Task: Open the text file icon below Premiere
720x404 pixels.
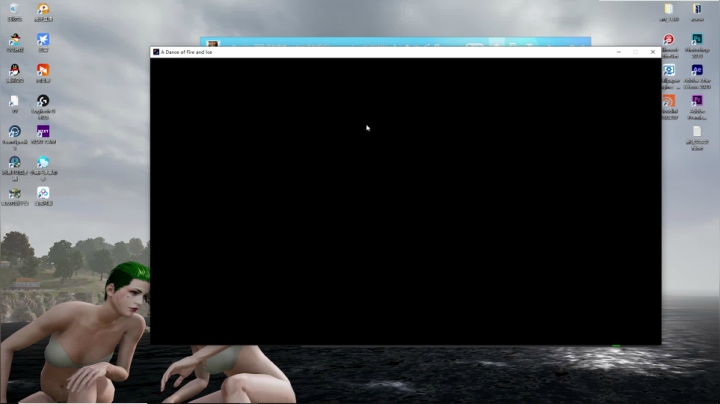Action: pos(697,132)
